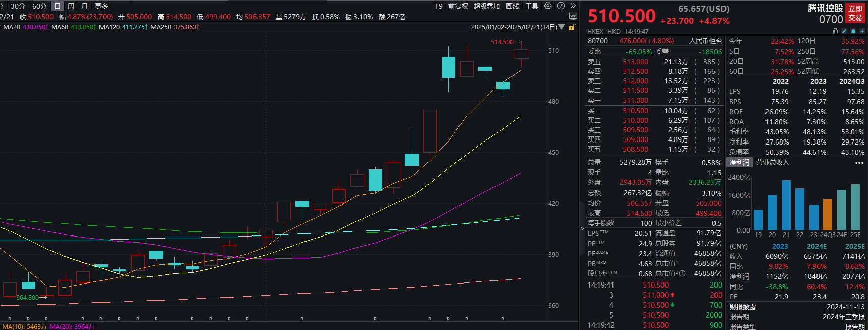868x330 pixels.
Task: Click the 2023 column header above EPS
Action: tap(818, 81)
